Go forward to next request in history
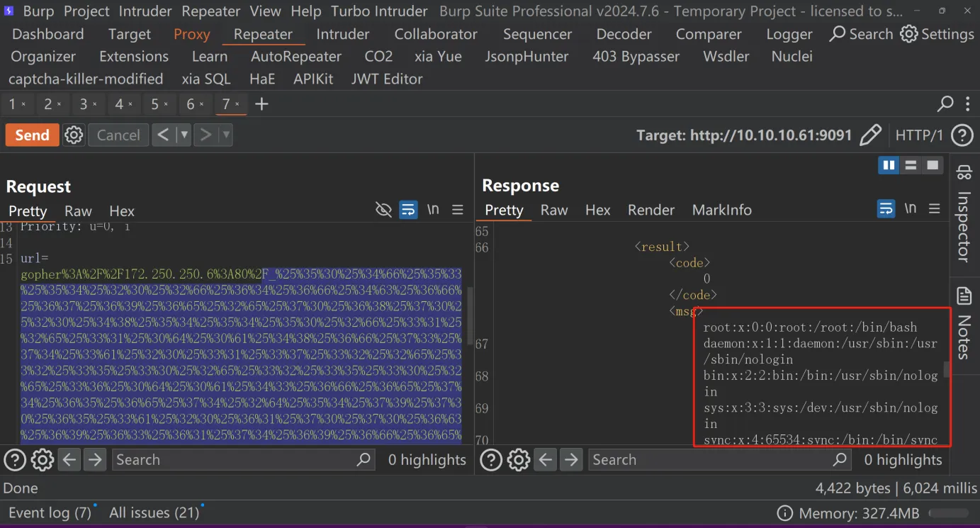 coord(206,135)
